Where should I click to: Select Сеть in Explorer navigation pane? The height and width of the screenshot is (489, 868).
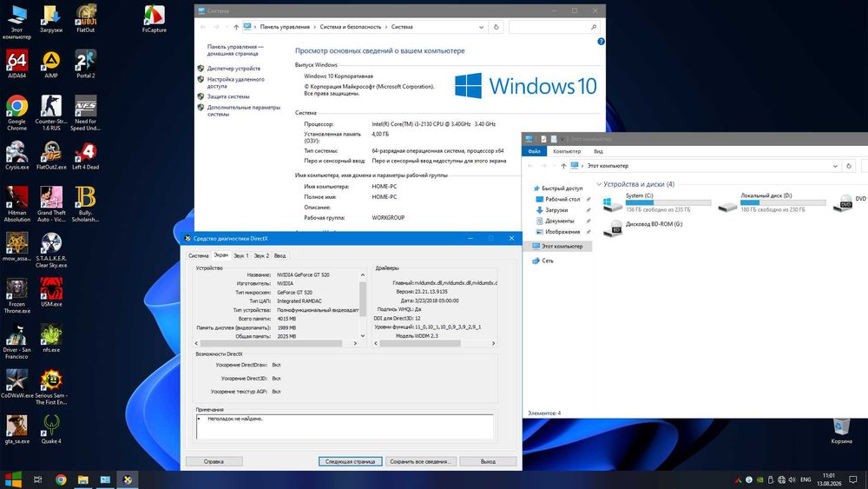click(x=547, y=261)
